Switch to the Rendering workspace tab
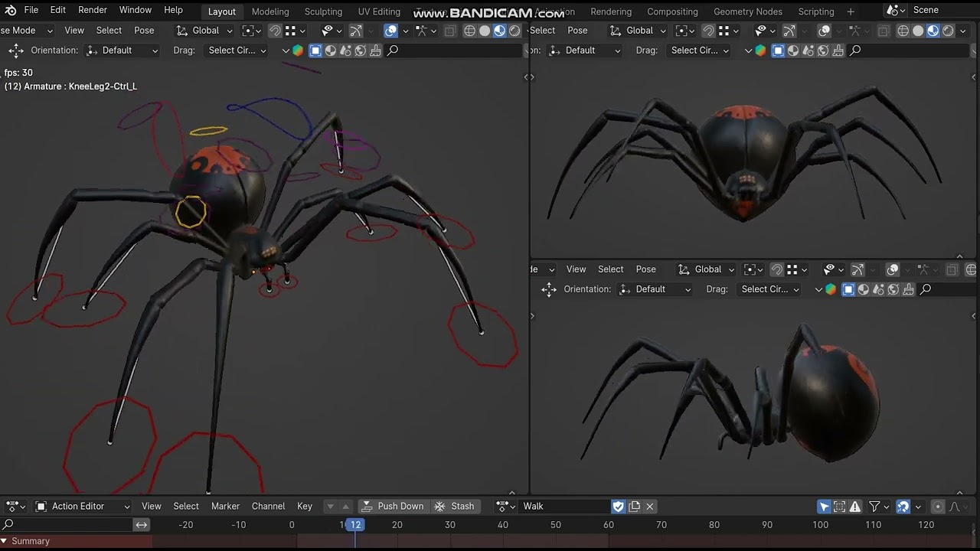The width and height of the screenshot is (980, 551). 611,11
